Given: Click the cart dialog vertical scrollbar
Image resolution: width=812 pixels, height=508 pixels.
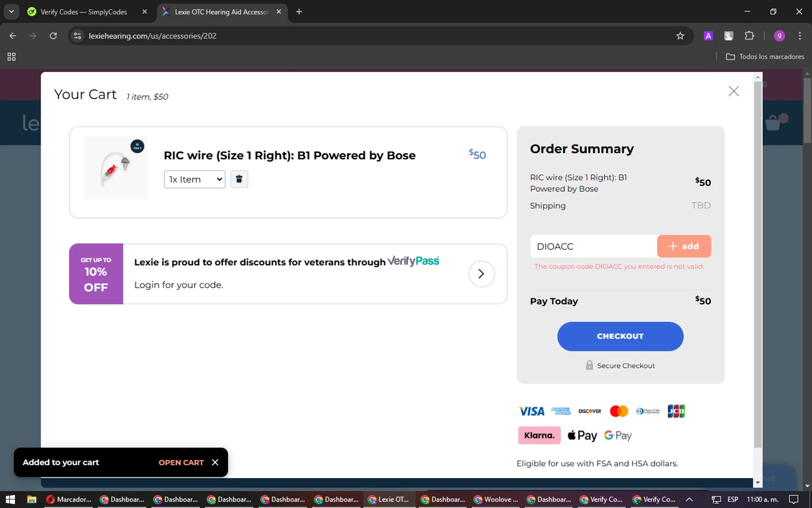Looking at the screenshot, I should coord(758,265).
